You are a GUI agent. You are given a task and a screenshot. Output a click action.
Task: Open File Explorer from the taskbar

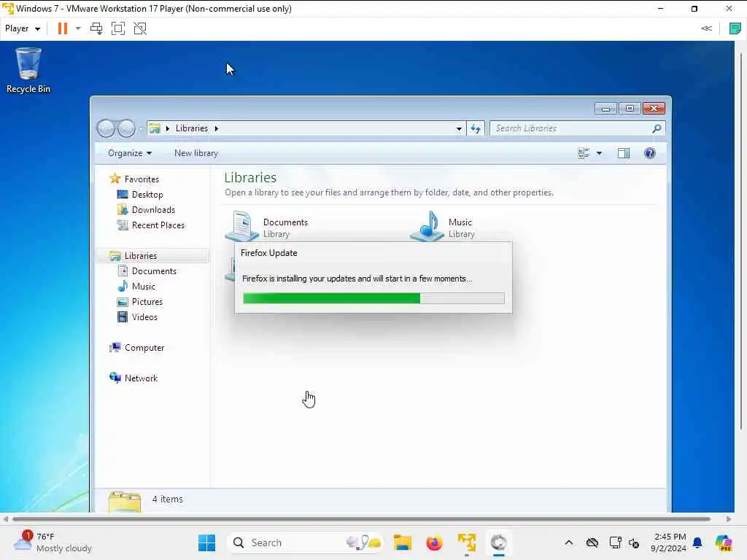coord(403,542)
